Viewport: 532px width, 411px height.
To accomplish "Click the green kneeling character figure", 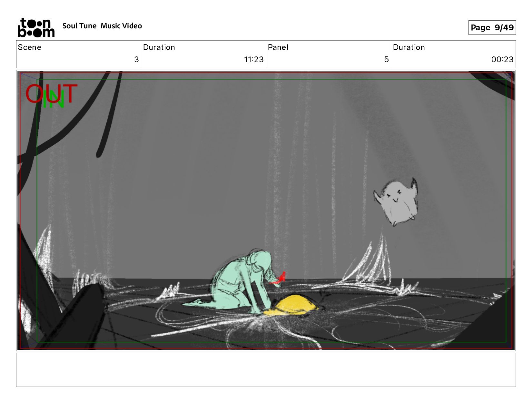I will pyautogui.click(x=235, y=281).
